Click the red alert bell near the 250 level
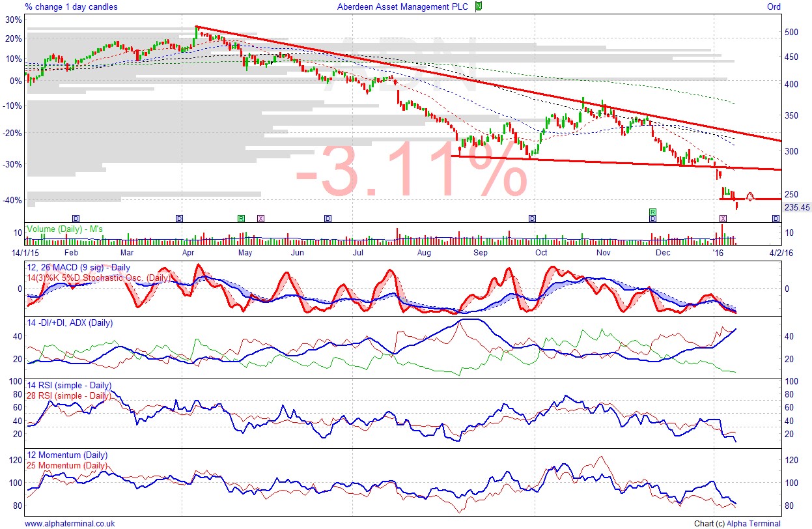The height and width of the screenshot is (529, 812). pos(750,196)
